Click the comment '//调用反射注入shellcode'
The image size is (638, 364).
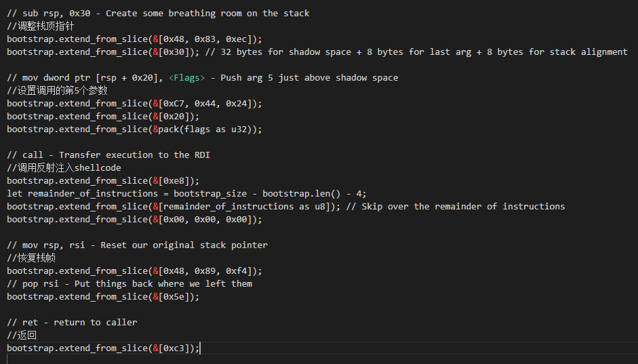(64, 168)
